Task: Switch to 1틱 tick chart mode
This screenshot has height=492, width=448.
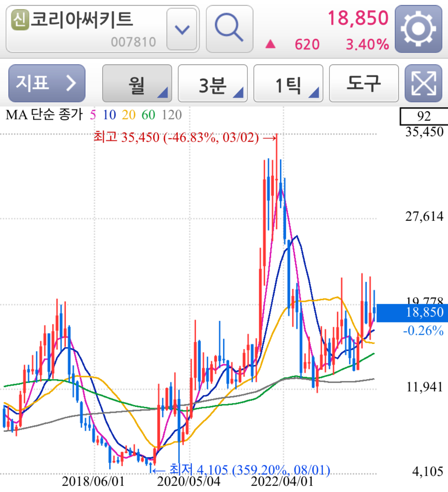Action: [x=288, y=83]
